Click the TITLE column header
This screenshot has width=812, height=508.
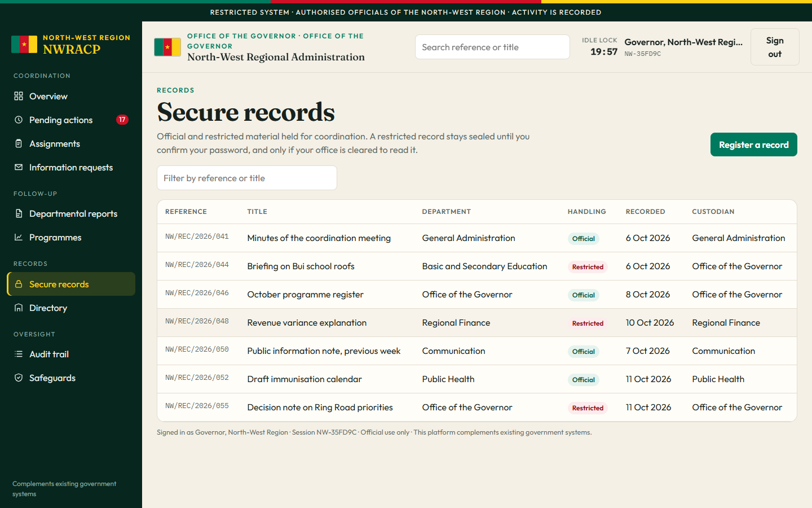pos(257,212)
